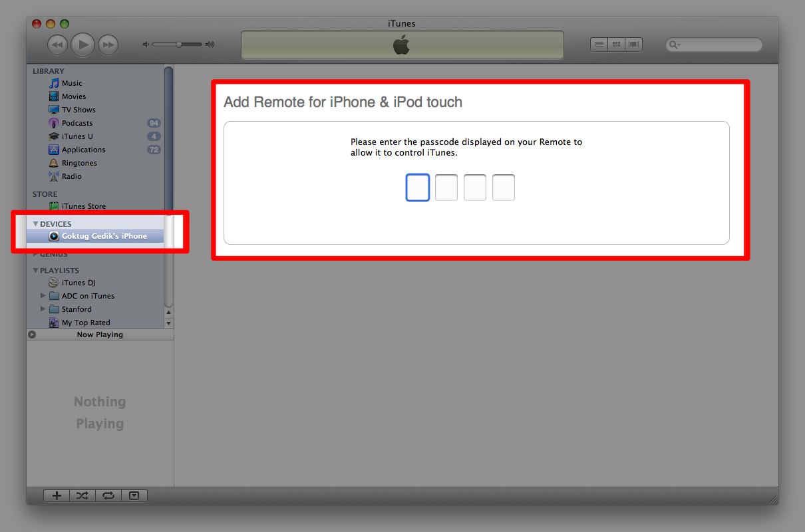
Task: Open Podcasts in the library sidebar
Action: coord(77,123)
